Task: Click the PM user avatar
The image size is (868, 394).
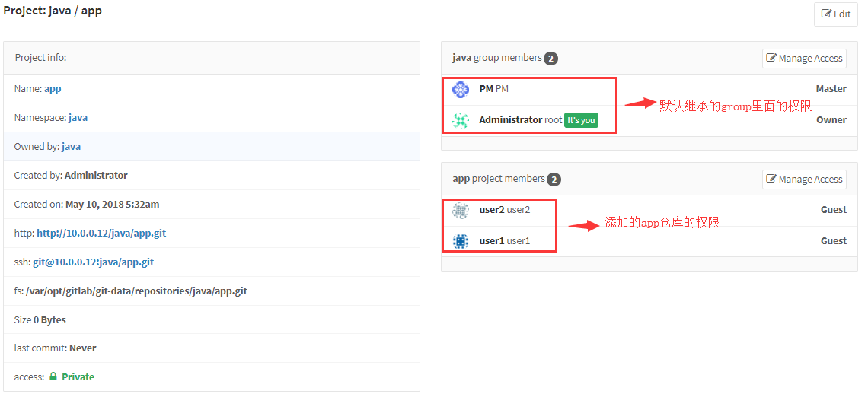Action: point(461,89)
